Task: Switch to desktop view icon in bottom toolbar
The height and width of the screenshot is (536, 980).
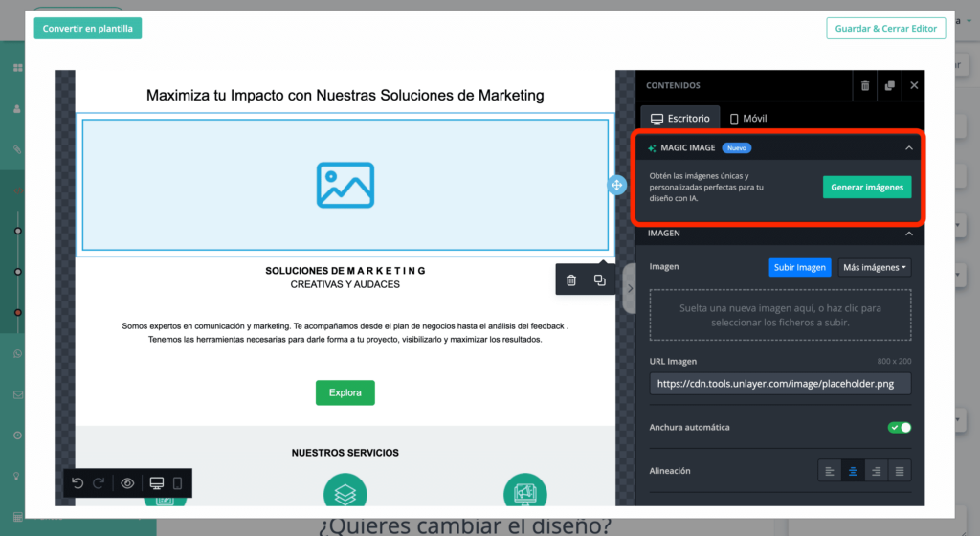Action: coord(157,483)
